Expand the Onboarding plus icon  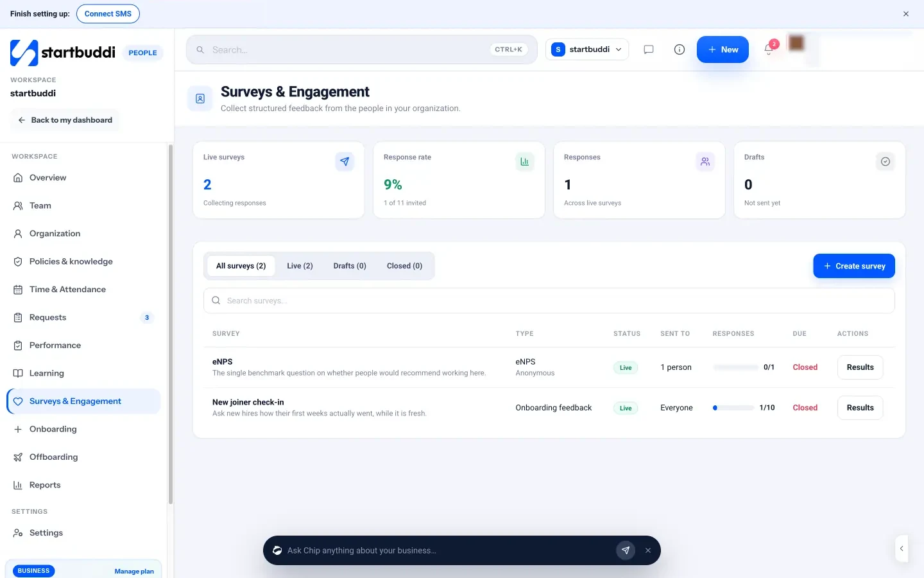point(18,429)
